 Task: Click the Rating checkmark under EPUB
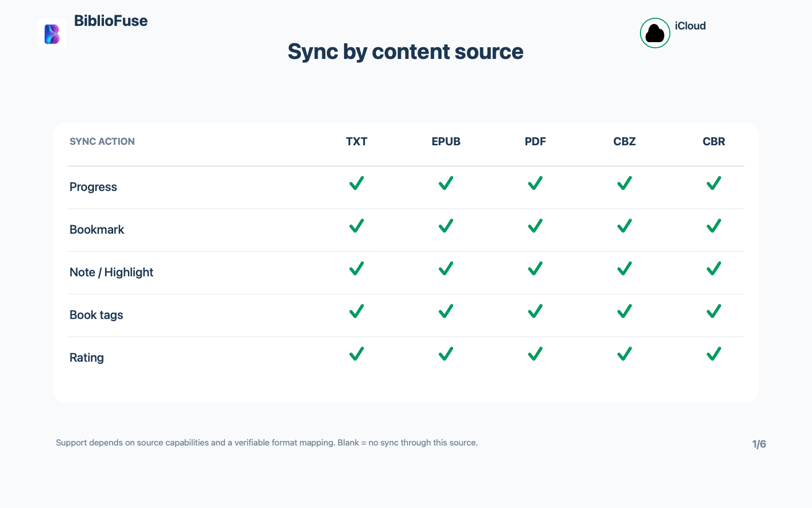click(446, 354)
